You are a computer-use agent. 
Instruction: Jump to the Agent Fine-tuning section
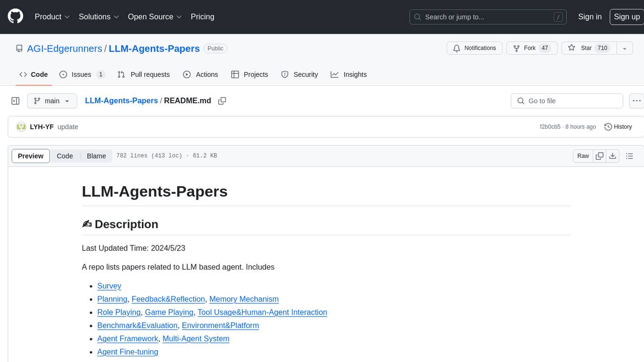point(127,352)
